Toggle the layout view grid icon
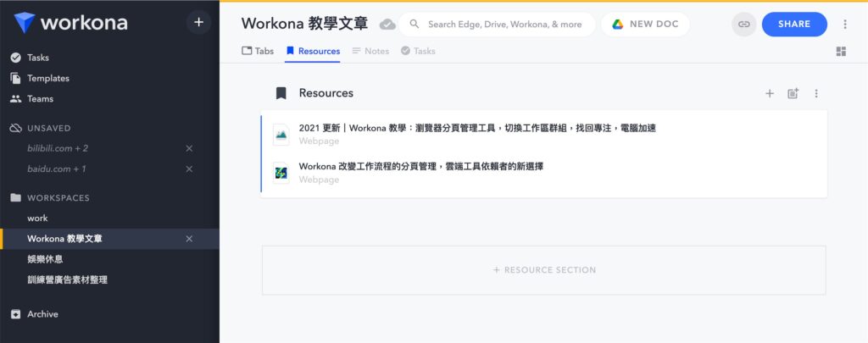This screenshot has width=868, height=343. coord(841,52)
